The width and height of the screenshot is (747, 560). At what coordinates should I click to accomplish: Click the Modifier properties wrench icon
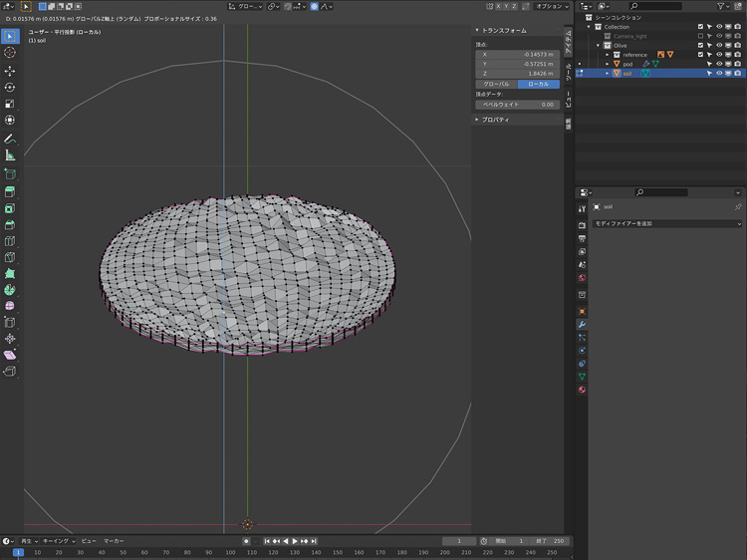pos(582,325)
